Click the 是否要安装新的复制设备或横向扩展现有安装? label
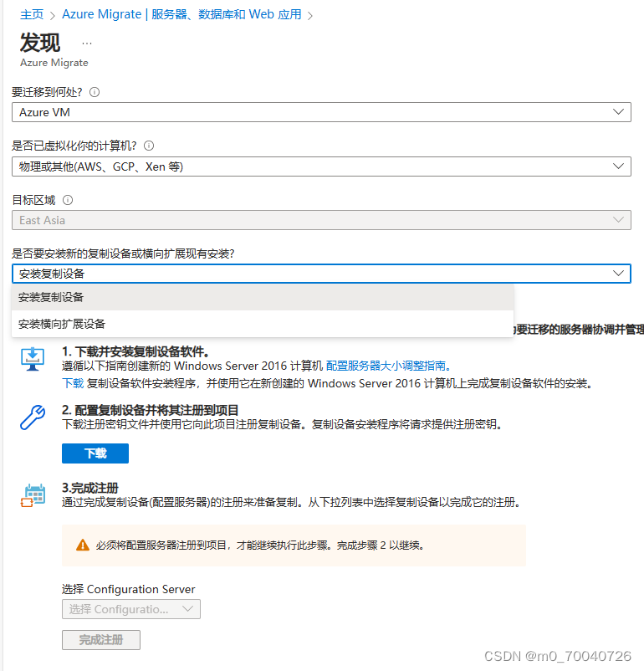Image resolution: width=644 pixels, height=671 pixels. 123,254
